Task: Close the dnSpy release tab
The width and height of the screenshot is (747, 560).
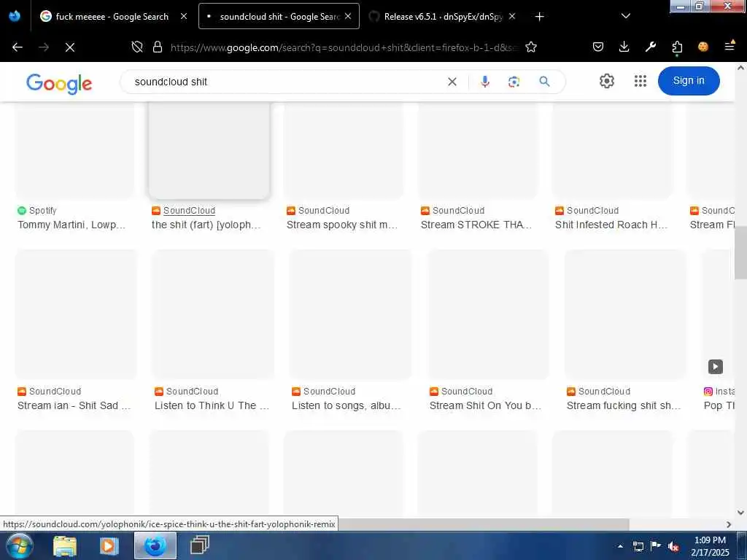Action: pos(512,16)
